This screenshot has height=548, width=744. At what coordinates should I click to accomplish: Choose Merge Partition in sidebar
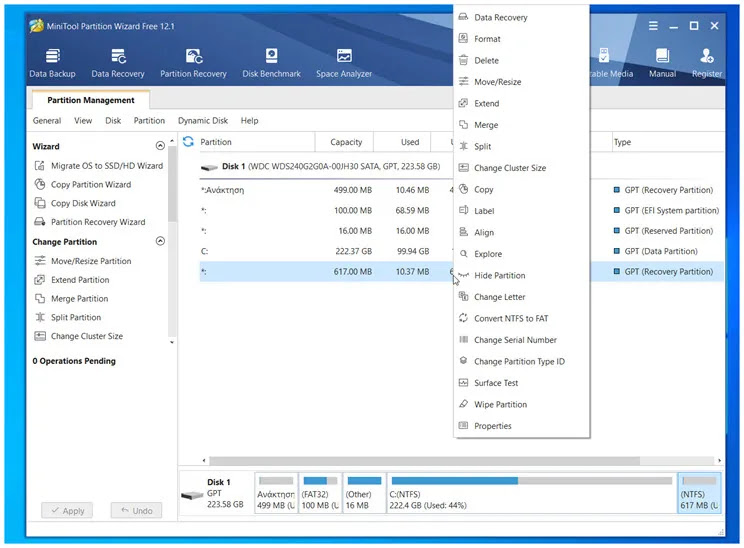point(71,298)
